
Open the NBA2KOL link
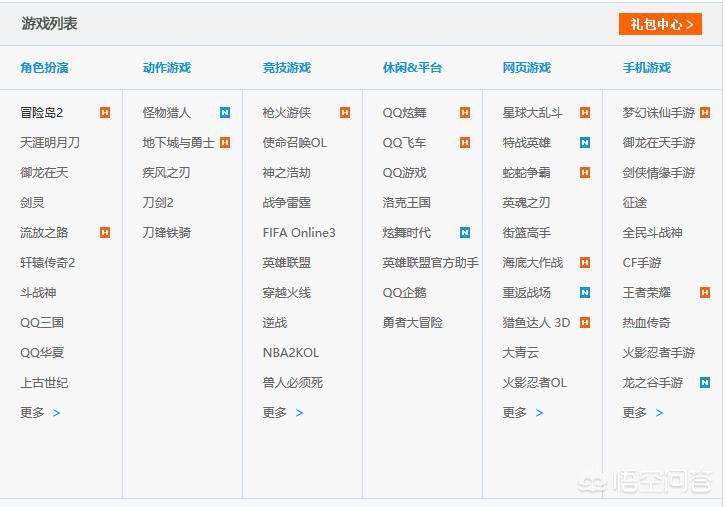[x=291, y=352]
